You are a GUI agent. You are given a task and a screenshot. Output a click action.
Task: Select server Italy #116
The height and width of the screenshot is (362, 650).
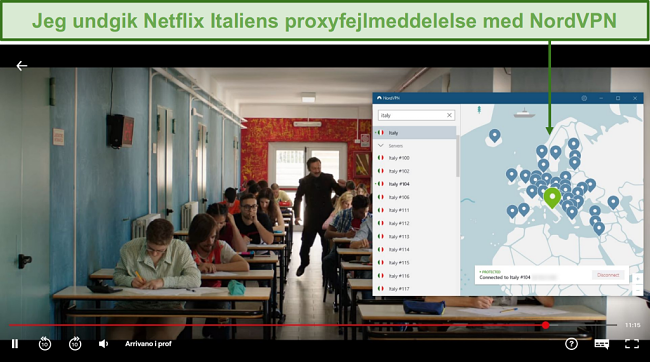(x=415, y=276)
